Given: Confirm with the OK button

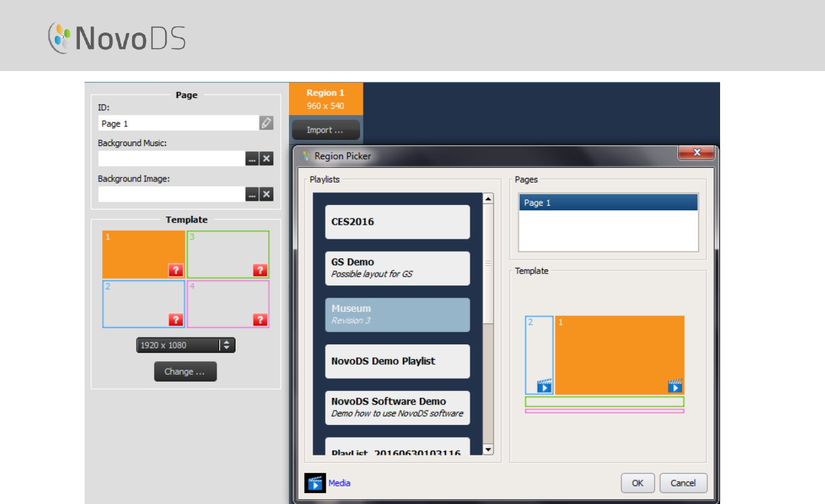Looking at the screenshot, I should (x=638, y=483).
